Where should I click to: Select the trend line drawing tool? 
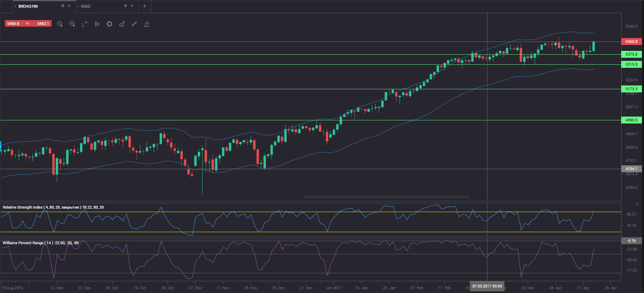134,24
